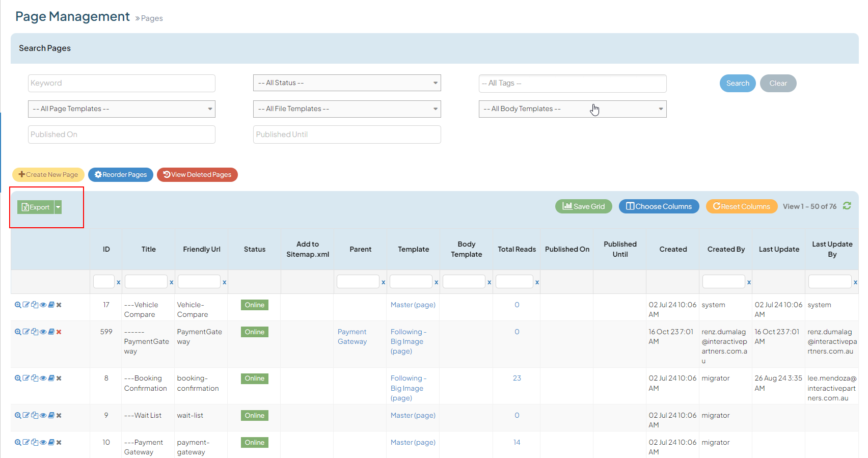Click edit icon for PaymentGateway row 599
This screenshot has width=868, height=458.
26,332
